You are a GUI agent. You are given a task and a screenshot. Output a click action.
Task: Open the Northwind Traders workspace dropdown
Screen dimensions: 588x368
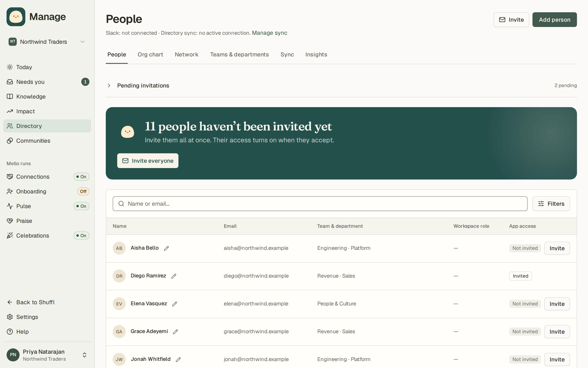(x=47, y=42)
